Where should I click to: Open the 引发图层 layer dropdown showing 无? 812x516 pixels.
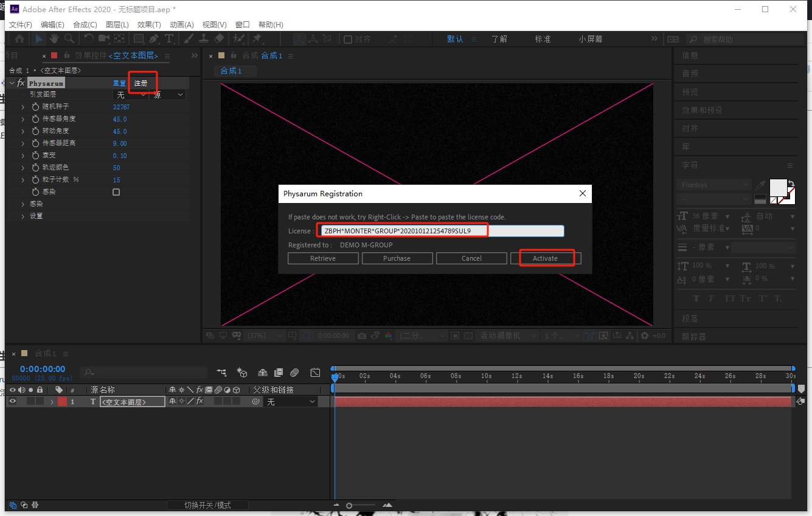(x=131, y=95)
